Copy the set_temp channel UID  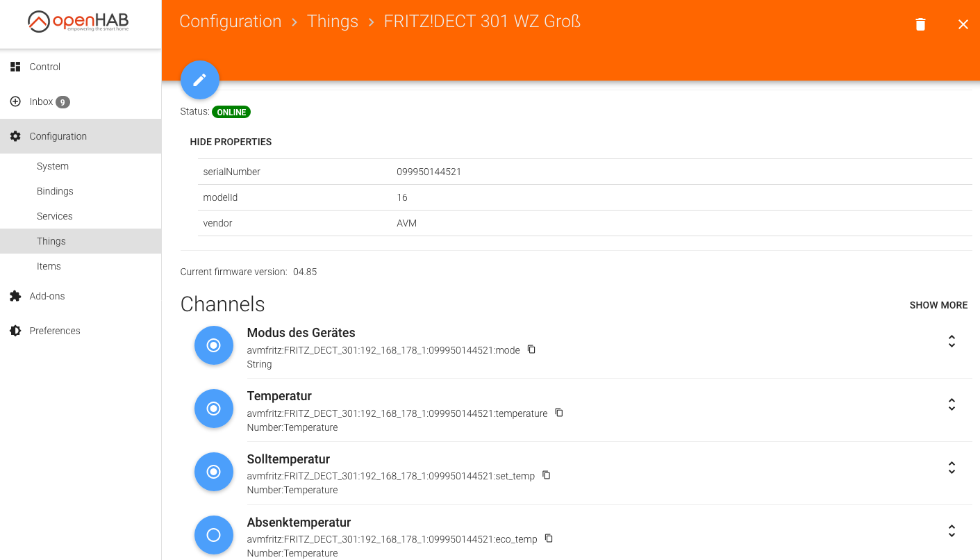(x=547, y=475)
